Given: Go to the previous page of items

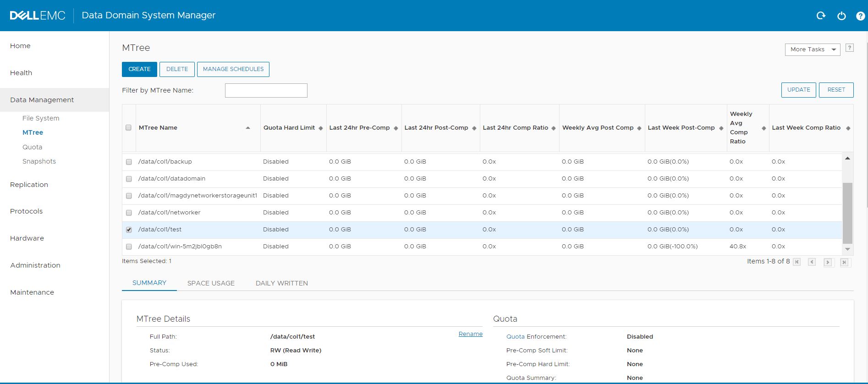Looking at the screenshot, I should [812, 262].
